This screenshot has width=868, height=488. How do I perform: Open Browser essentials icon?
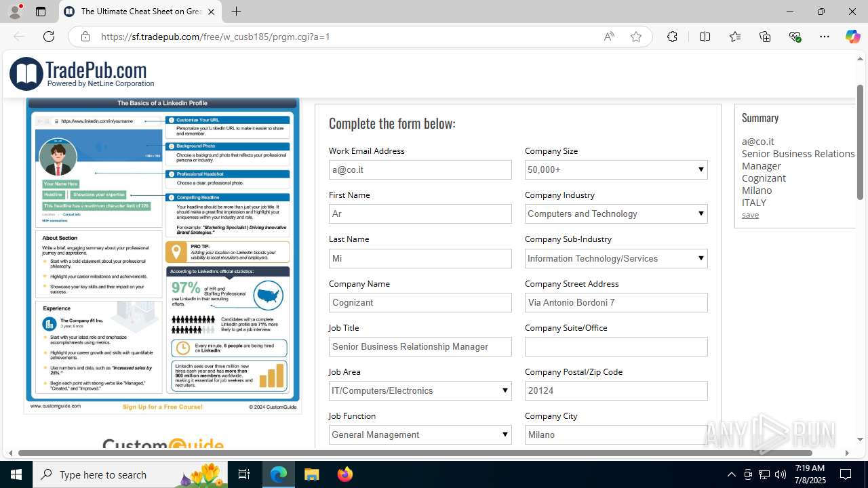tap(795, 37)
